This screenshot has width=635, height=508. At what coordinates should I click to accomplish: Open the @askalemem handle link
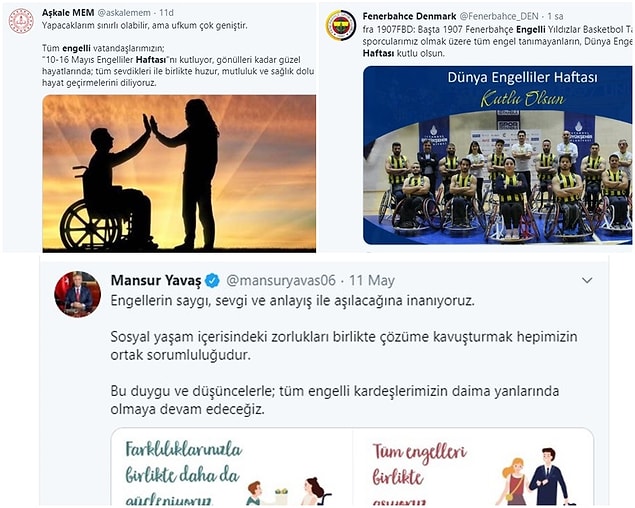(x=124, y=13)
